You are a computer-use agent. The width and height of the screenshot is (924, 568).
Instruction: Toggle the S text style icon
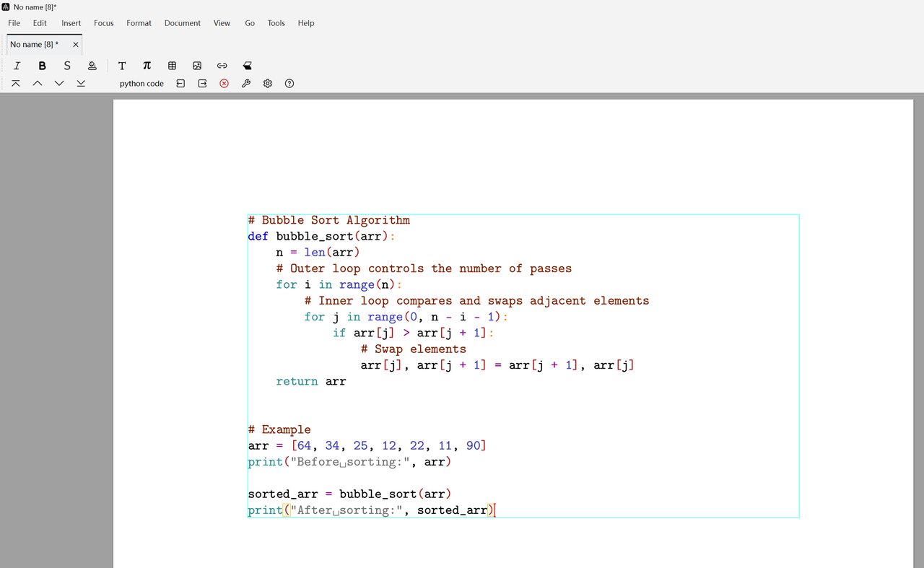pos(67,66)
